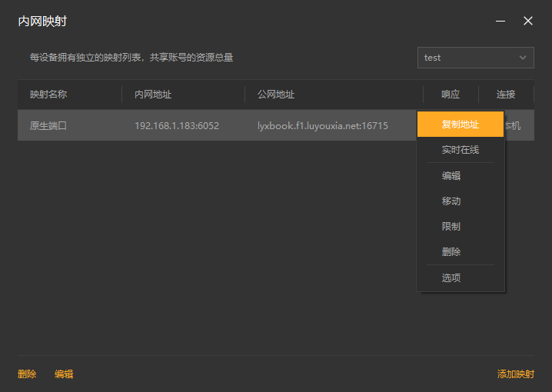The height and width of the screenshot is (392, 552).
Task: Click the 删除 link at the bottom left
Action: click(27, 374)
